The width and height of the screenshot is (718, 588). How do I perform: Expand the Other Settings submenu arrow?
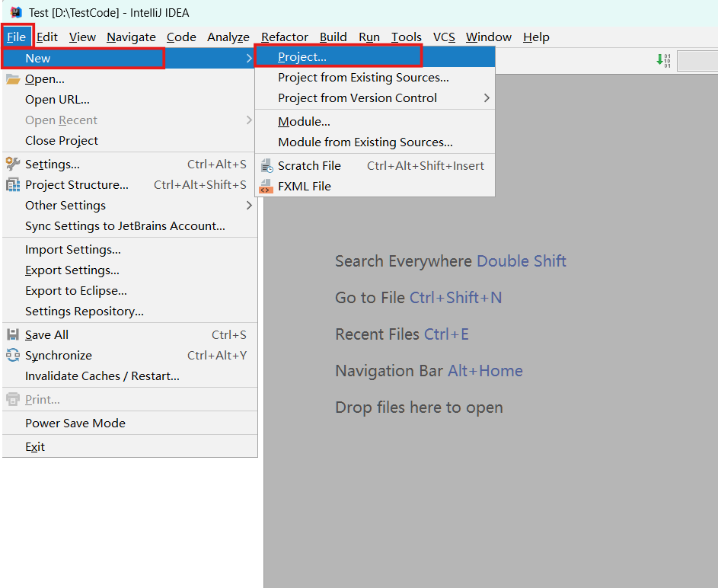(249, 205)
